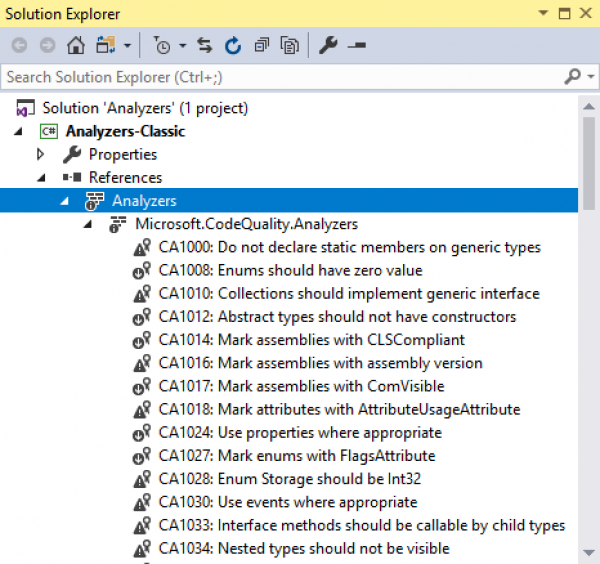Collapse the References node
This screenshot has width=600, height=564.
[x=41, y=178]
